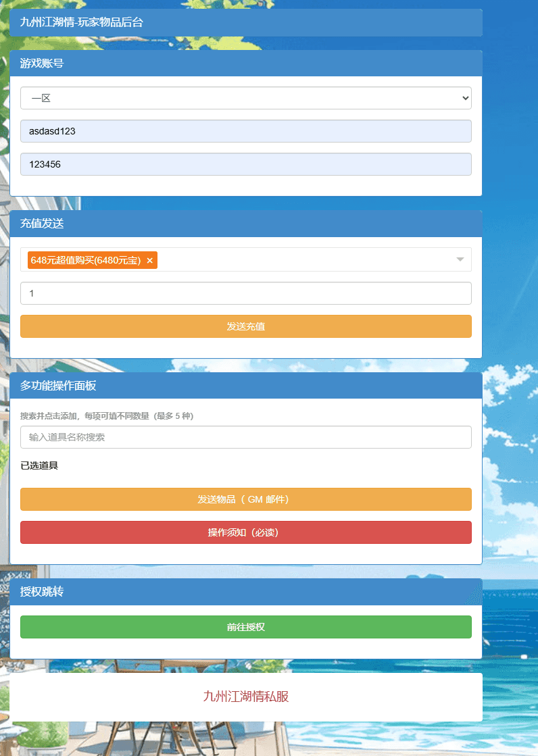The height and width of the screenshot is (756, 538).
Task: Click the 九州江湖情私服 link
Action: point(245,697)
